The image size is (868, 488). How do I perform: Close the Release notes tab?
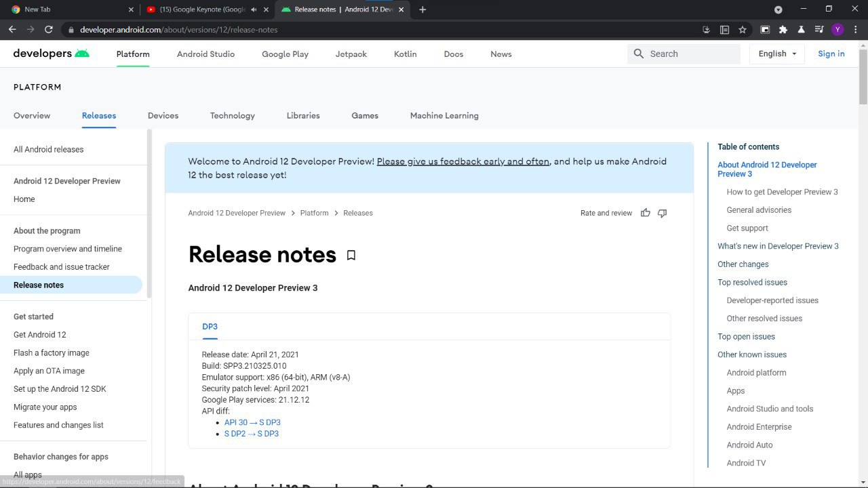coord(402,9)
